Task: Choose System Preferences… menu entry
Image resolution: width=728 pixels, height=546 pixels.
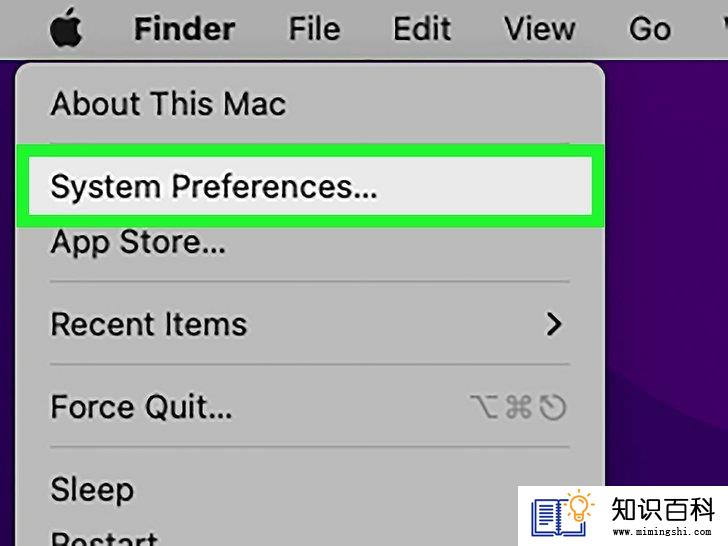Action: coord(310,186)
